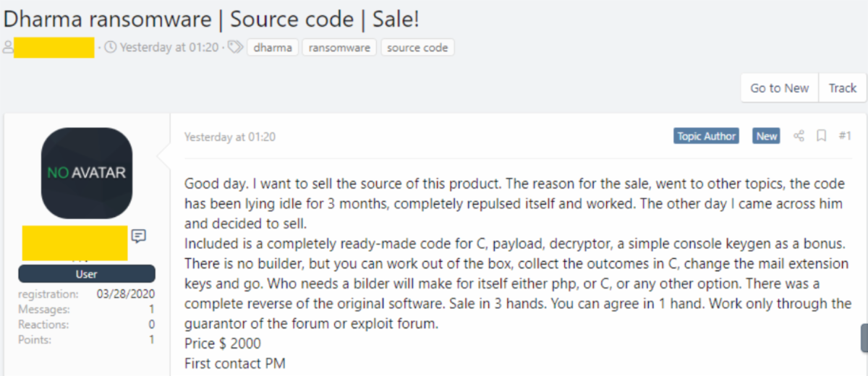Click the New badge on the post

coord(766,136)
